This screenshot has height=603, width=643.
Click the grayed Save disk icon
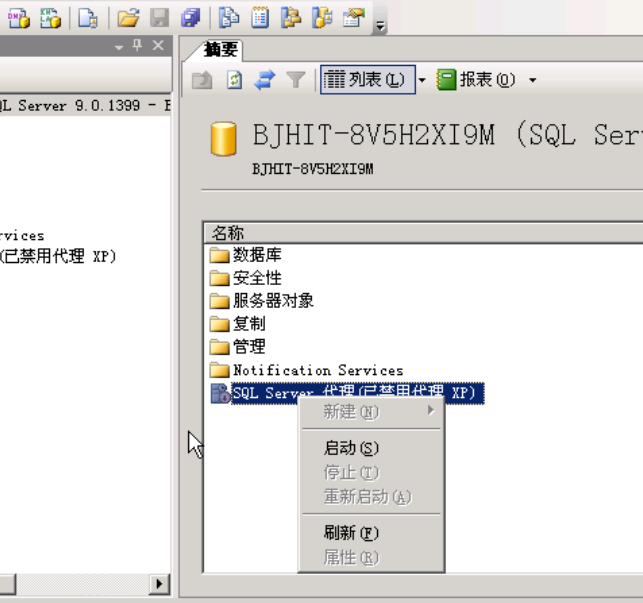pos(160,18)
